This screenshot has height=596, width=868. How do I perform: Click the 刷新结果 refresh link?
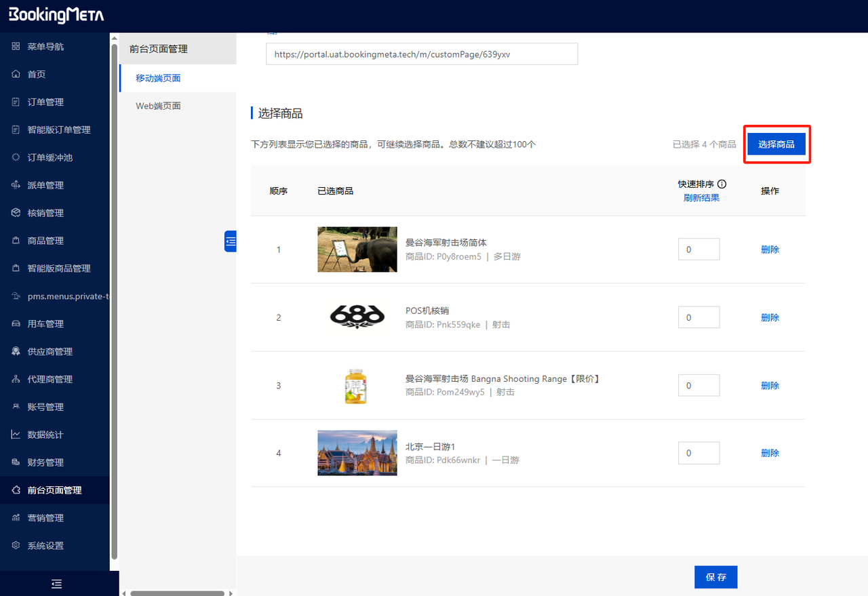point(701,197)
